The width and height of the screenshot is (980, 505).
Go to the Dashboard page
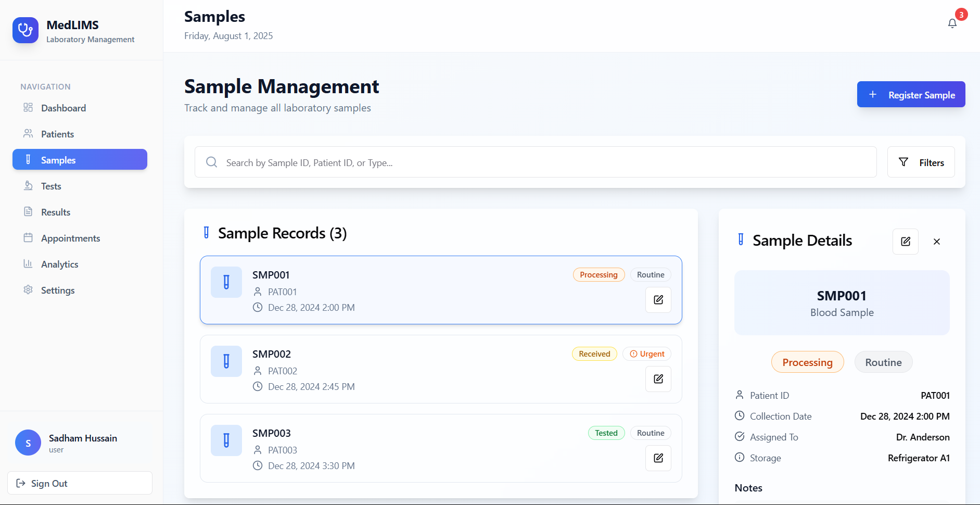point(80,108)
